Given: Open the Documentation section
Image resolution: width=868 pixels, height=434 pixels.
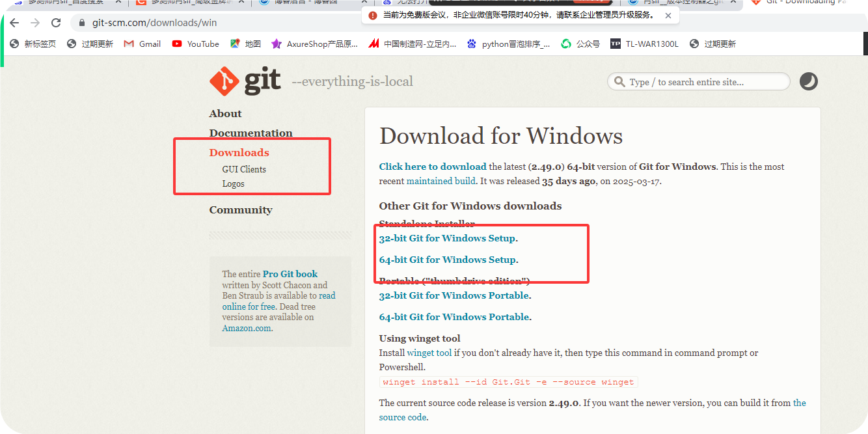Looking at the screenshot, I should click(251, 133).
